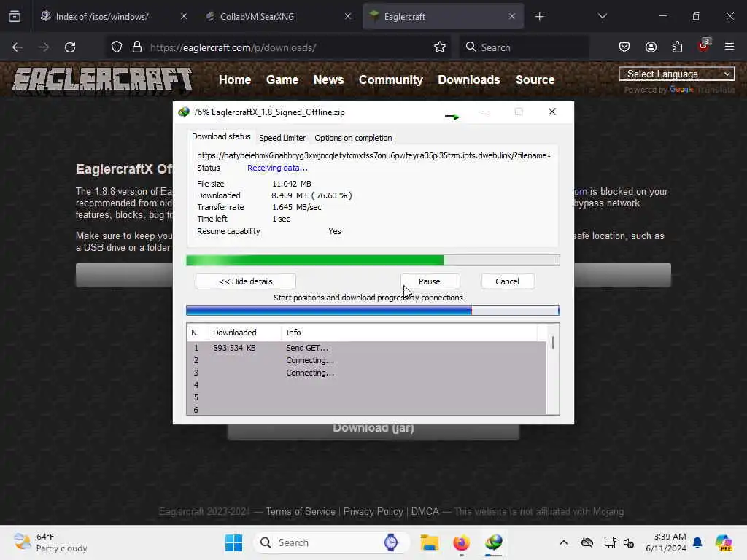Screen dimensions: 747x560
Task: Click the blue connections progress bar
Action: point(373,311)
